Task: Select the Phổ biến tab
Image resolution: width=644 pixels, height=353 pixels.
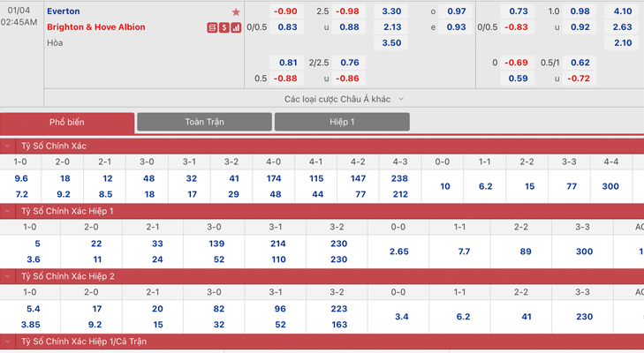Action: pyautogui.click(x=67, y=123)
